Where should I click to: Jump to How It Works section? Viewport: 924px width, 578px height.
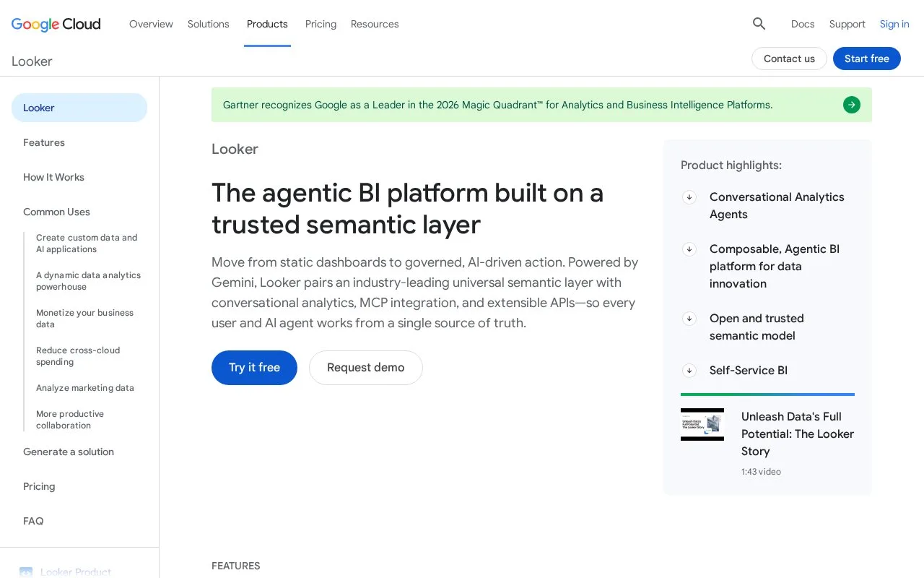[x=53, y=177]
